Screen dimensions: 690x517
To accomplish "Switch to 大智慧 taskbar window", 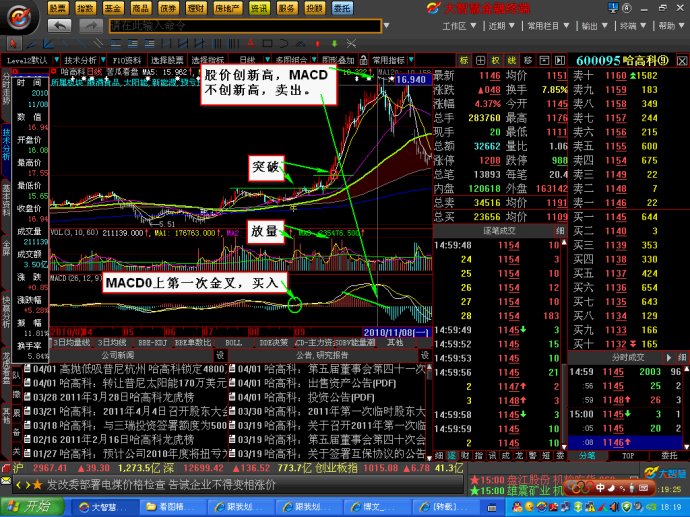I will pos(103,507).
